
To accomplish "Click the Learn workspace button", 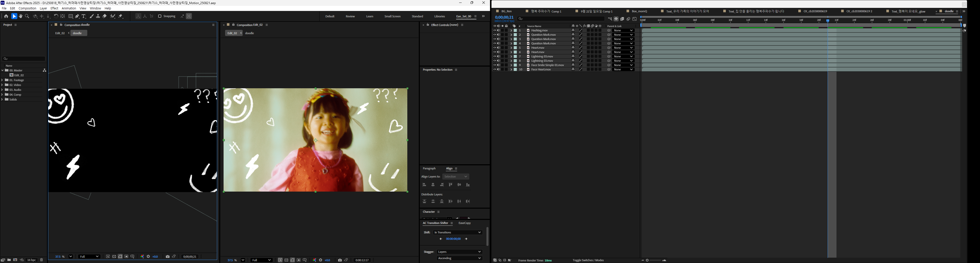I will point(369,16).
